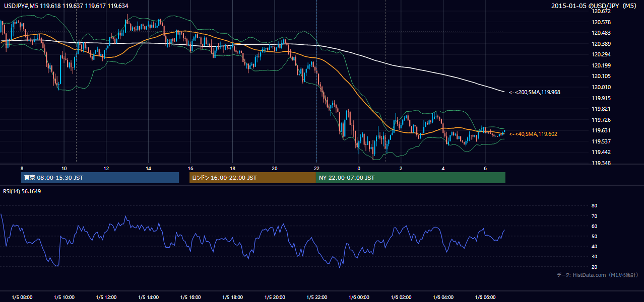
Task: Click price axis value 119.821
Action: point(601,109)
